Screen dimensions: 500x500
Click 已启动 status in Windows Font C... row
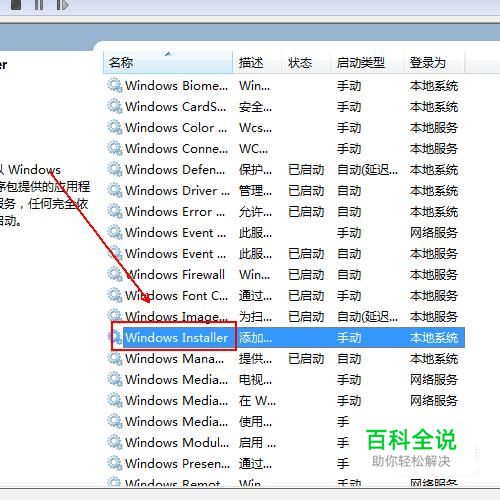pos(306,295)
